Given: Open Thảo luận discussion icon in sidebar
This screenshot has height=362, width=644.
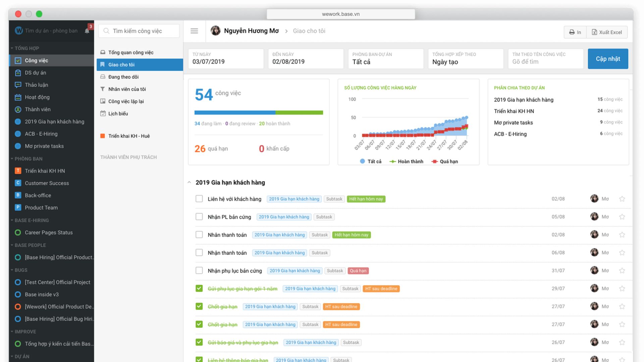Looking at the screenshot, I should [x=18, y=85].
